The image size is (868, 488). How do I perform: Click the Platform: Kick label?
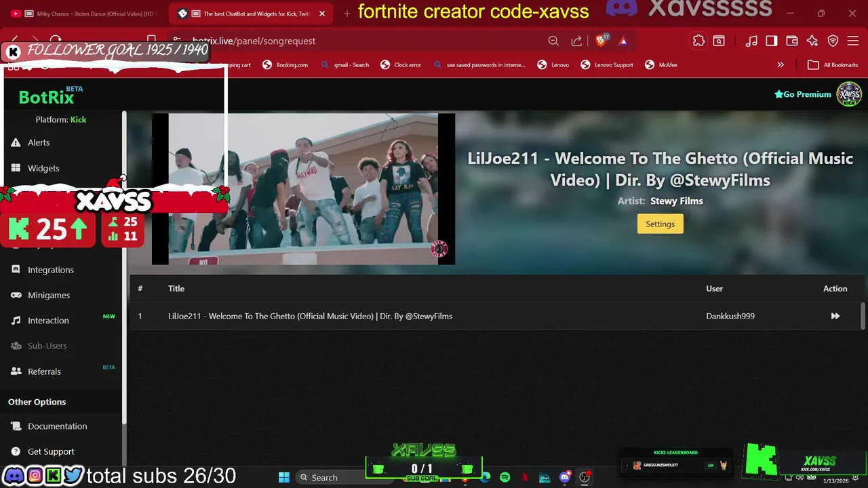(61, 119)
